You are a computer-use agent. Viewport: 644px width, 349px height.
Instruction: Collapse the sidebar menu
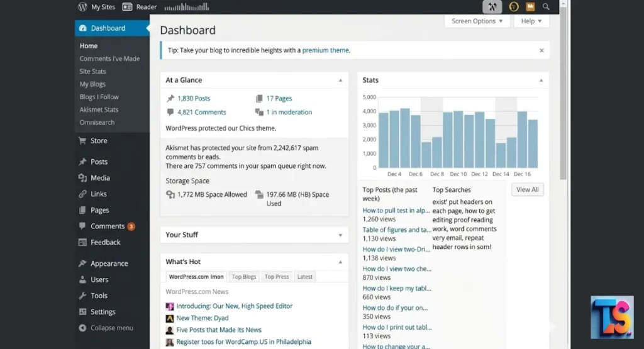[x=106, y=328]
